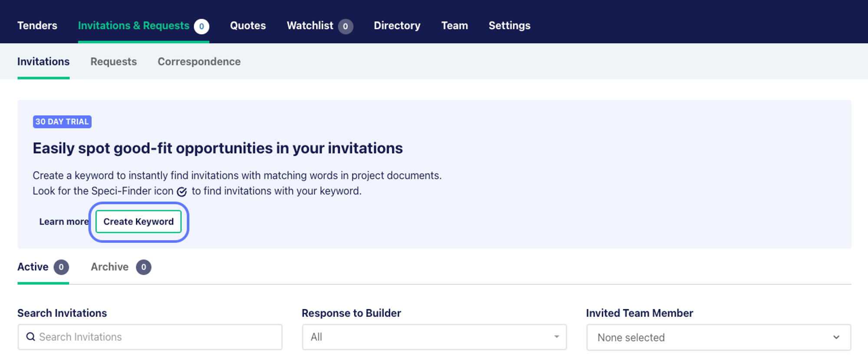Open the Directory page
868x355 pixels.
pyautogui.click(x=397, y=26)
